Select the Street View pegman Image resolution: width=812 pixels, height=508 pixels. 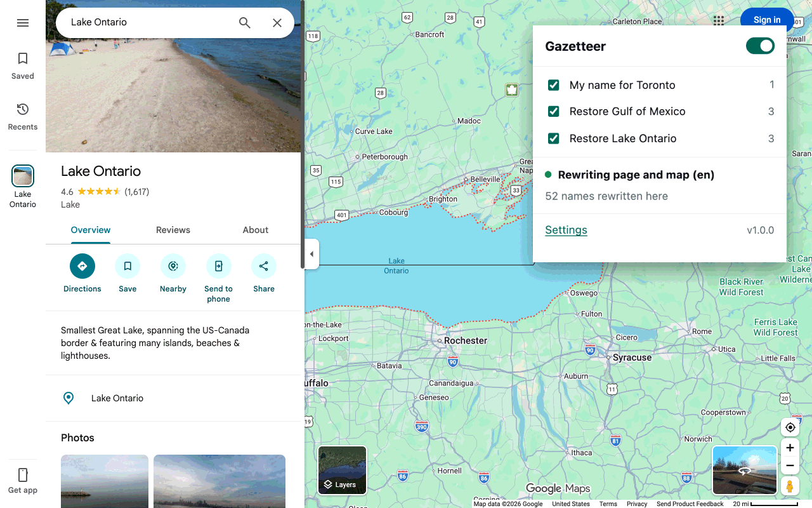(x=790, y=486)
